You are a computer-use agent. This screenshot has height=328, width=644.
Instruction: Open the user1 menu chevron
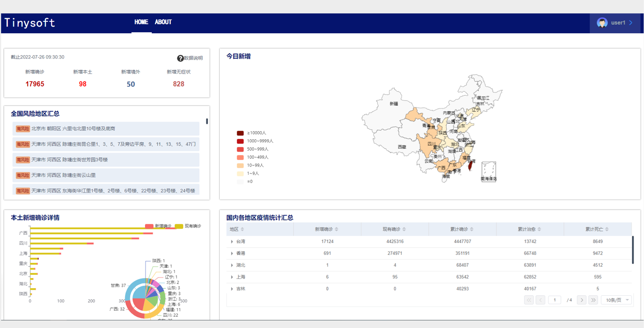631,23
